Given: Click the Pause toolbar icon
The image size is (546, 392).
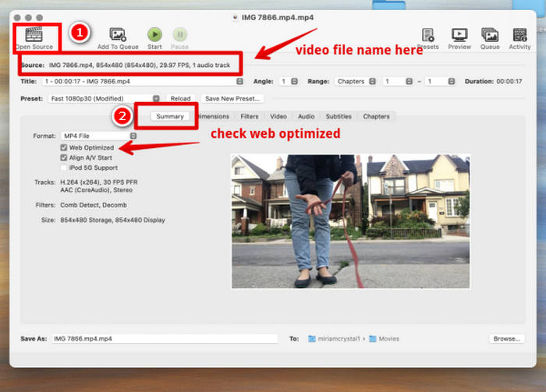Looking at the screenshot, I should click(180, 34).
